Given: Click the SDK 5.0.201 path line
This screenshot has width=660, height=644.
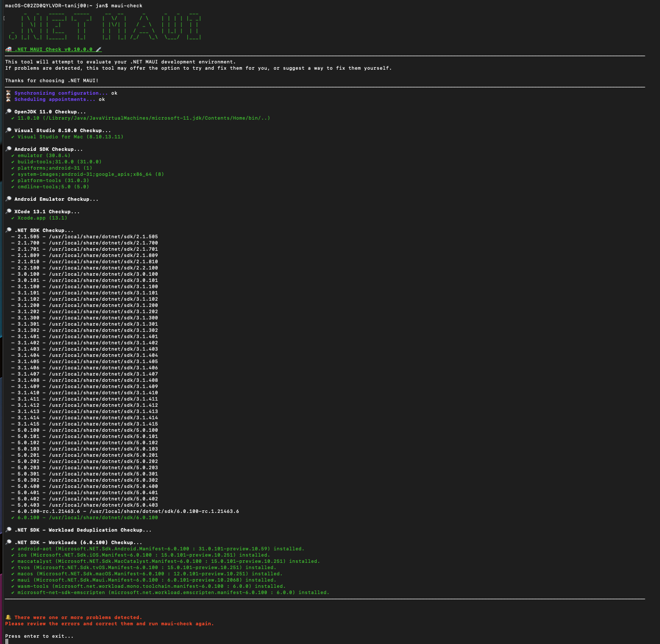Looking at the screenshot, I should (x=85, y=455).
